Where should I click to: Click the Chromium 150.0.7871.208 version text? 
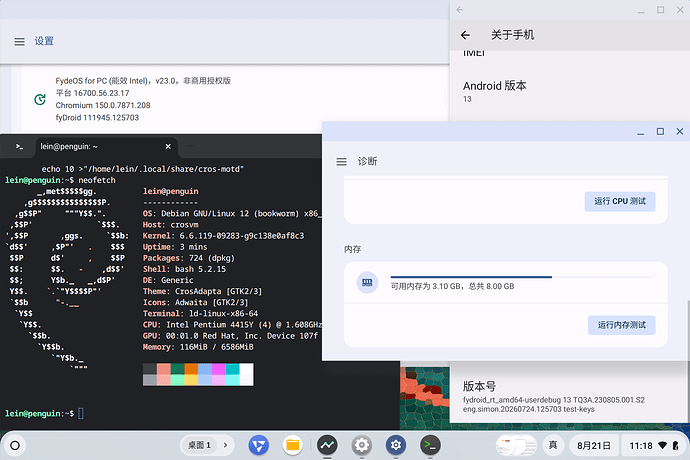[103, 105]
